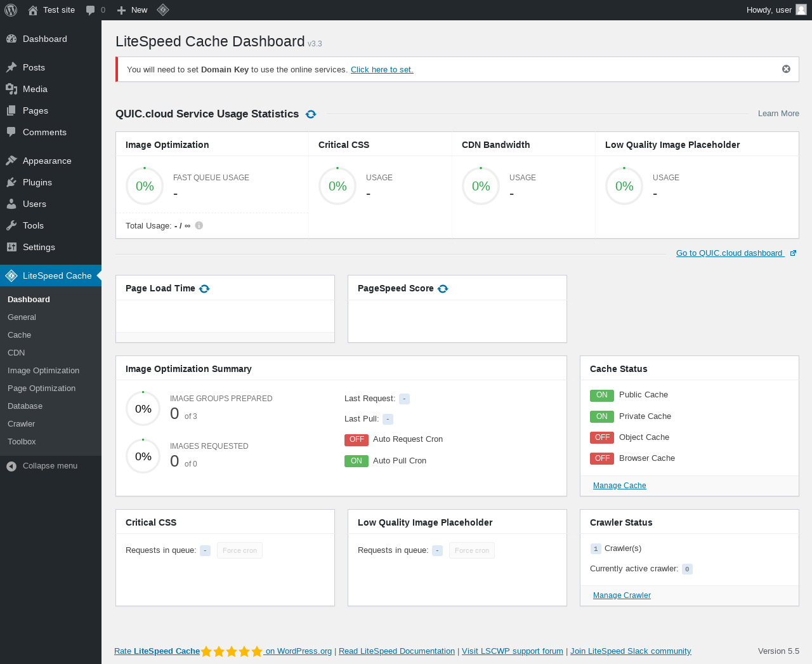Click the LiteSpeed diamond icon in admin bar
Screen dimensions: 812x664
(x=163, y=10)
